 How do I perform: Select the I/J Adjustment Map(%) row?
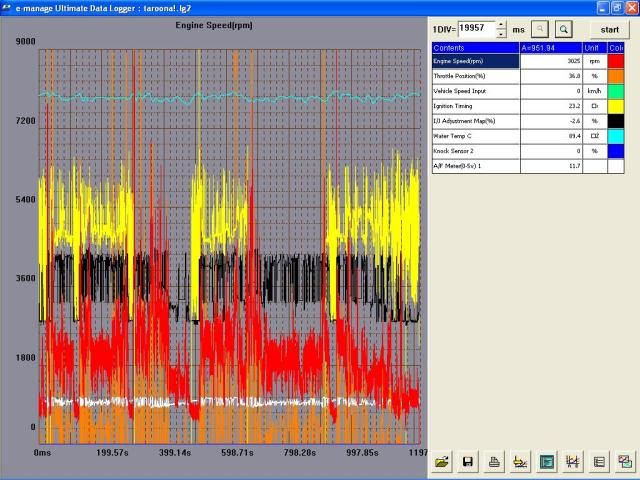[528, 121]
